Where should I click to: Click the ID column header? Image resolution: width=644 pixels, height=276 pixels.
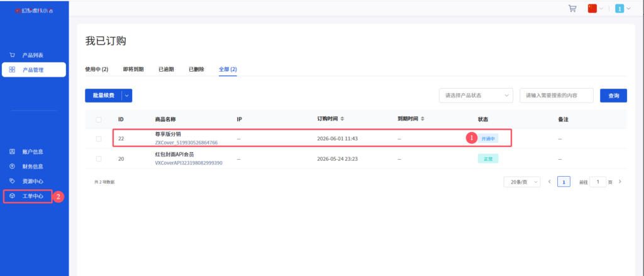121,119
